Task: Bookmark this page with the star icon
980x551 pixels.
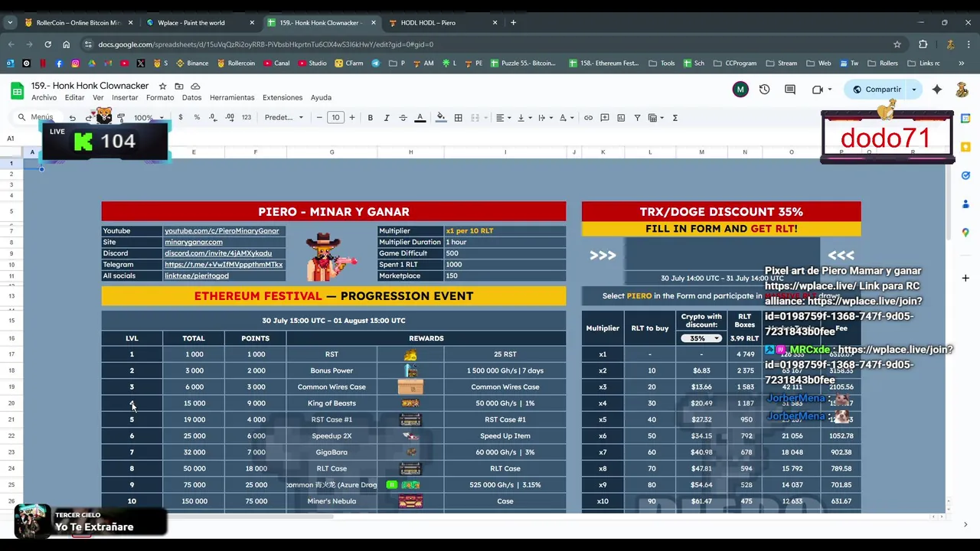Action: pos(897,44)
